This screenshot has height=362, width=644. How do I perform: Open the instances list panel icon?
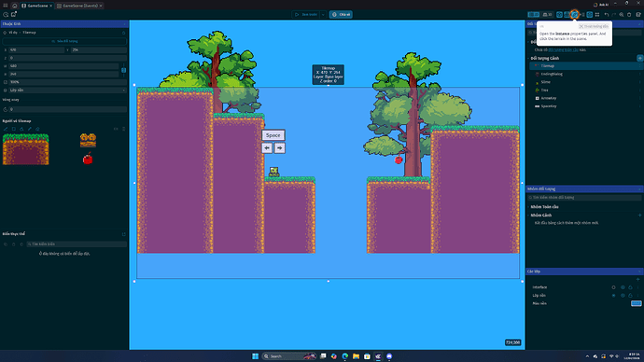582,14
